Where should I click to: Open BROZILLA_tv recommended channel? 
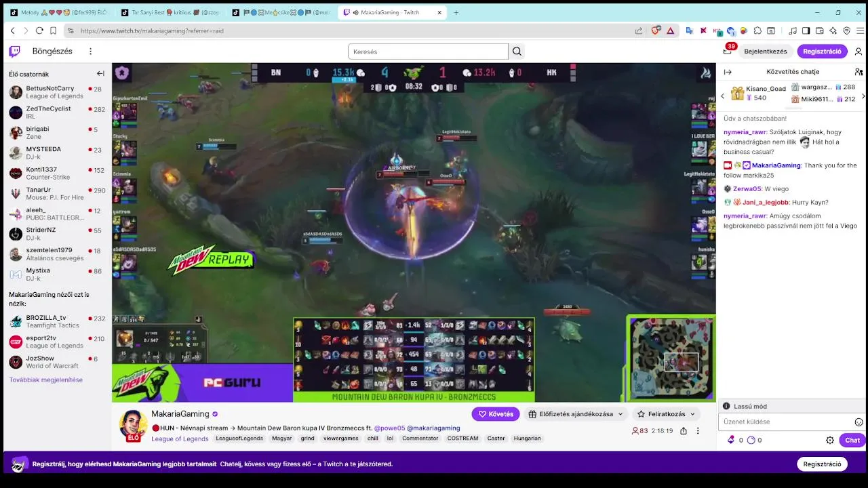tap(58, 321)
